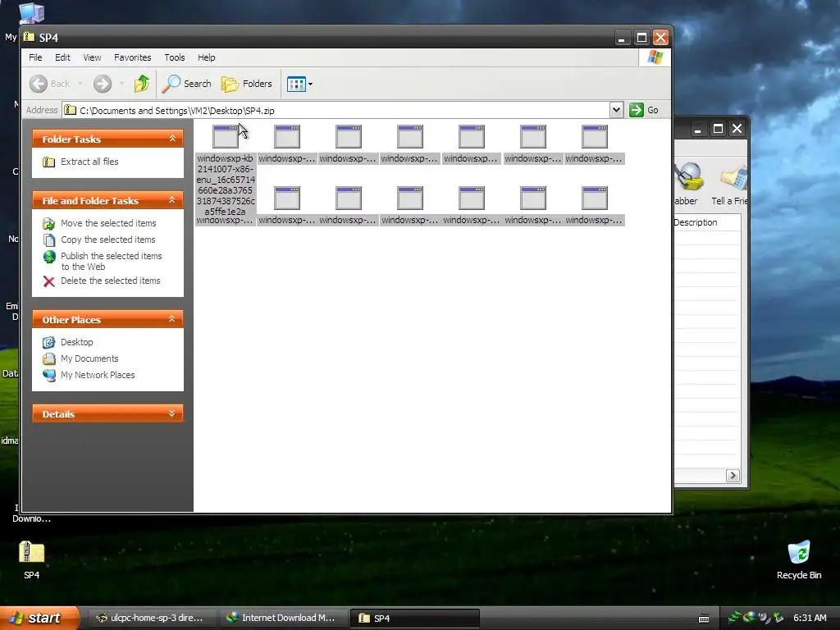Click the Windows flag logo in menu bar

tap(655, 57)
